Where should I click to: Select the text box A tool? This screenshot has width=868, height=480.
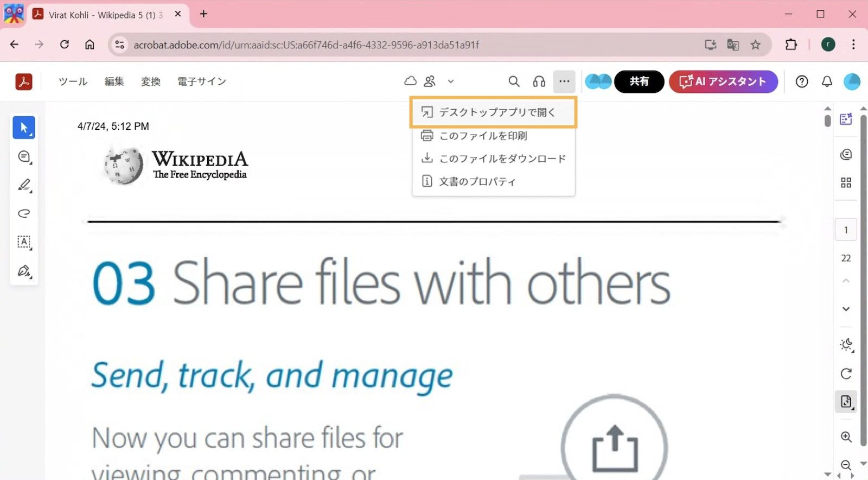(24, 242)
